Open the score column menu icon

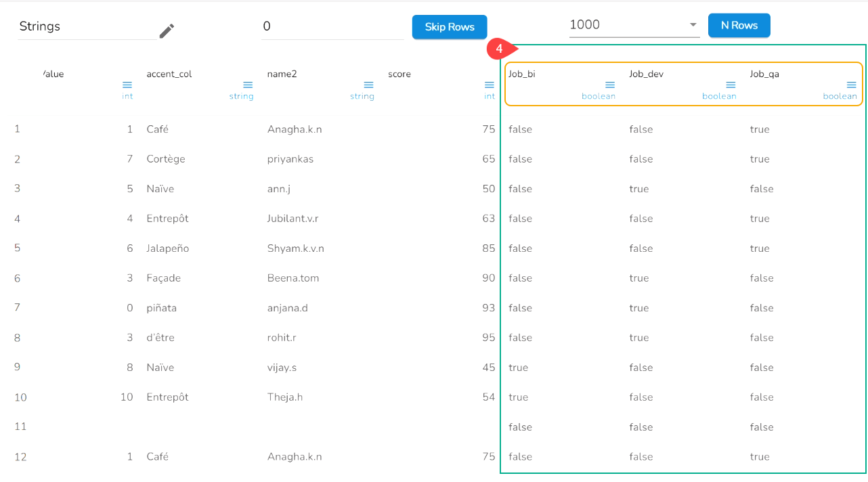point(489,85)
